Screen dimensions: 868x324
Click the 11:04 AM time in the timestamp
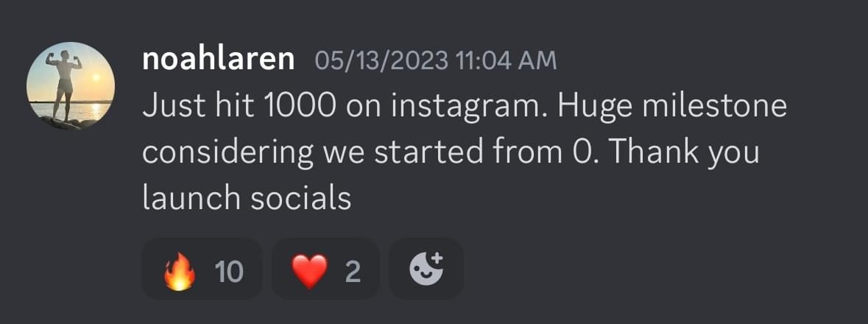(505, 60)
